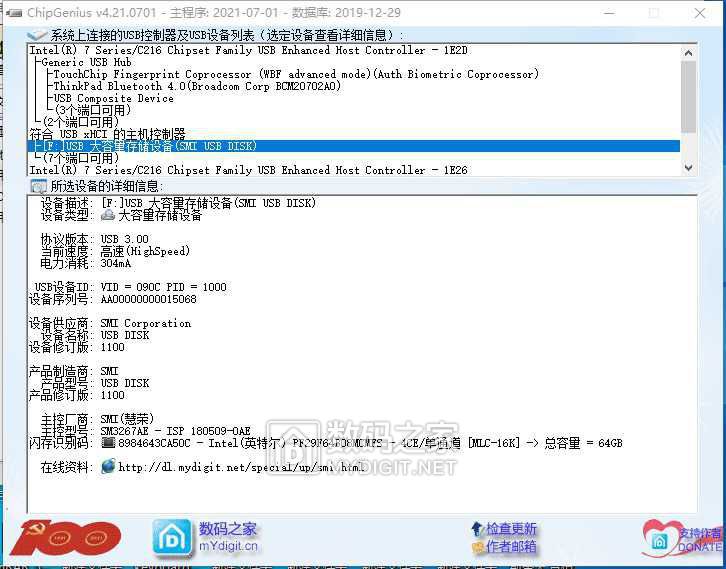Click the author mailbox envelope icon
726x569 pixels.
478,548
